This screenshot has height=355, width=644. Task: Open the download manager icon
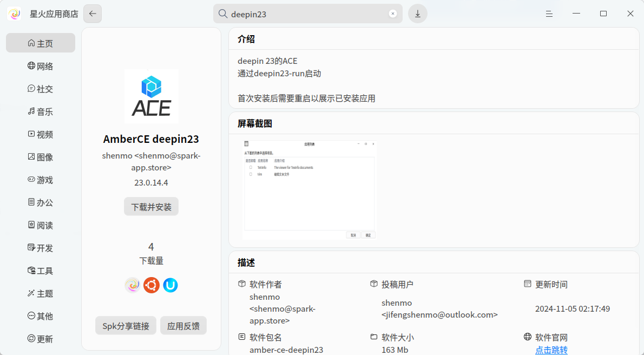tap(418, 14)
